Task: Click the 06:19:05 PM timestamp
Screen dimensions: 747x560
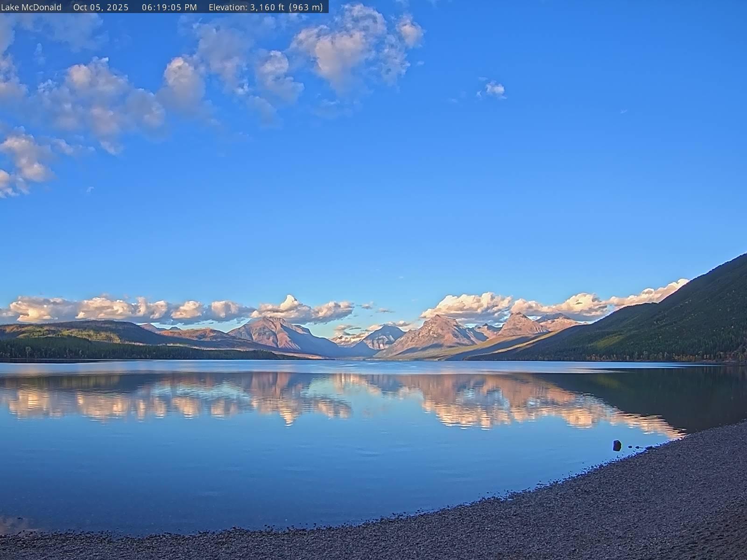Action: click(169, 7)
